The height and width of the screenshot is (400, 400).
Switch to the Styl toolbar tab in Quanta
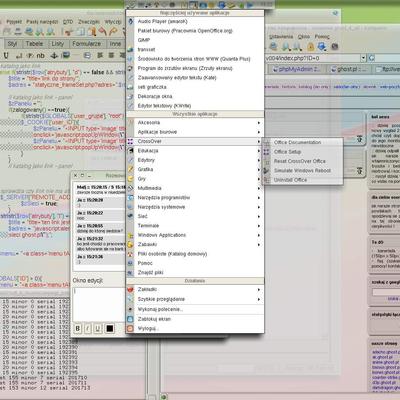(x=12, y=44)
